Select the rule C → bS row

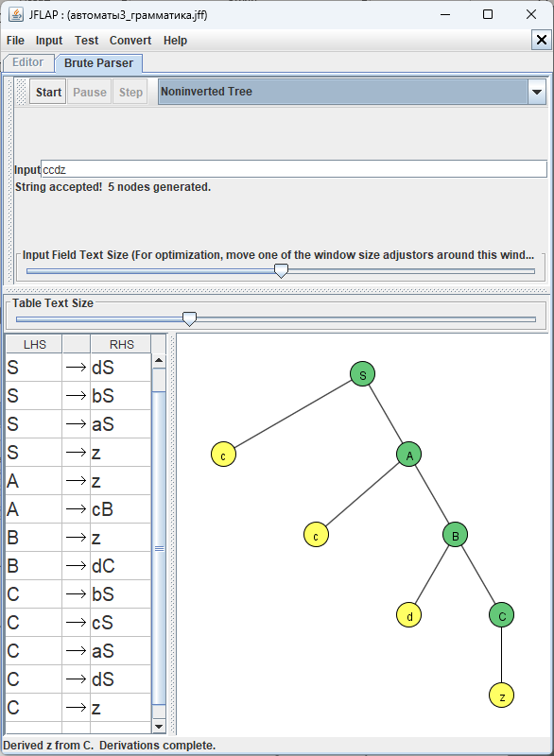pos(78,594)
